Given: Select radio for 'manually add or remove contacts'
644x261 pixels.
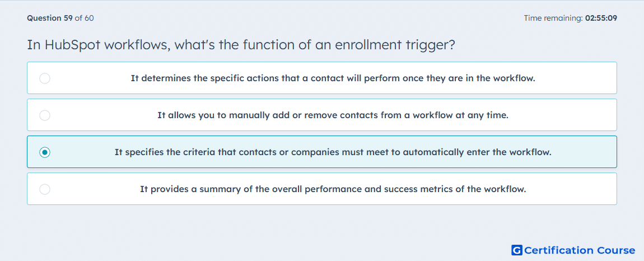Looking at the screenshot, I should (45, 115).
